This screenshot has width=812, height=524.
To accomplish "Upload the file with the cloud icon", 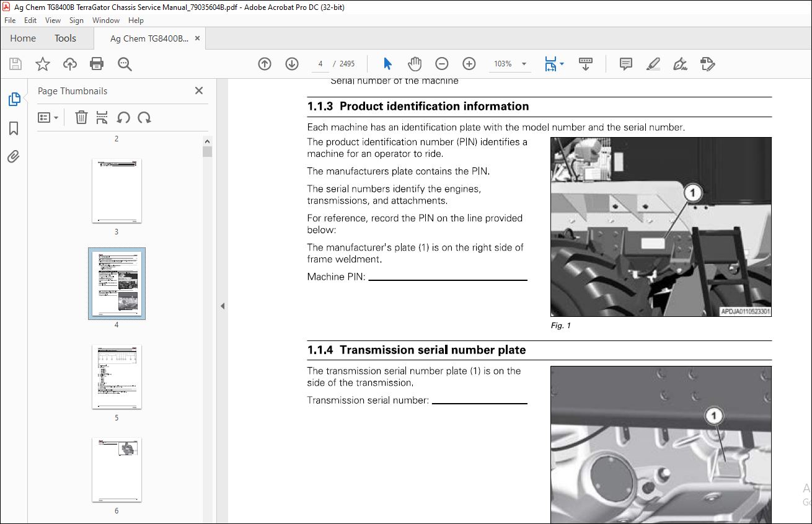I will pos(69,64).
